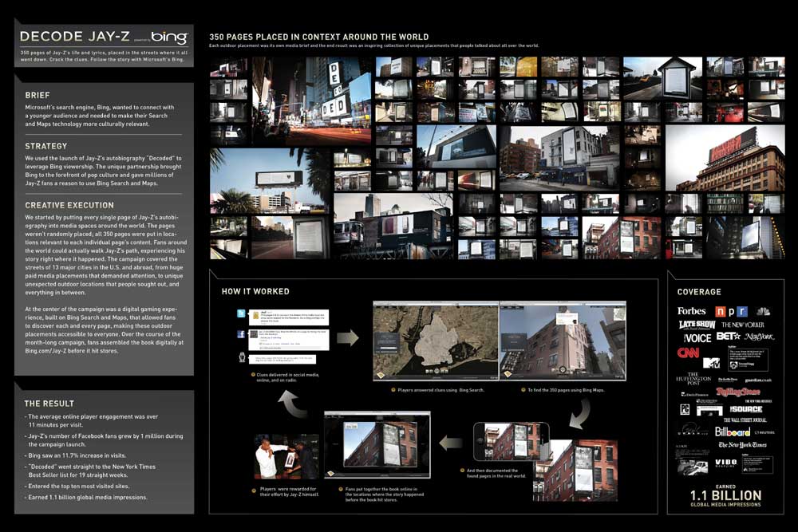Click the red CNN logo
798x532 pixels.
[688, 353]
